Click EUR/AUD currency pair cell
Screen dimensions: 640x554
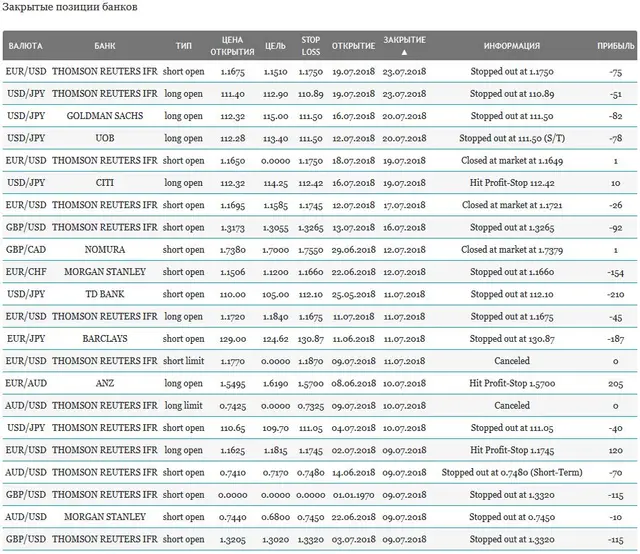[26, 383]
